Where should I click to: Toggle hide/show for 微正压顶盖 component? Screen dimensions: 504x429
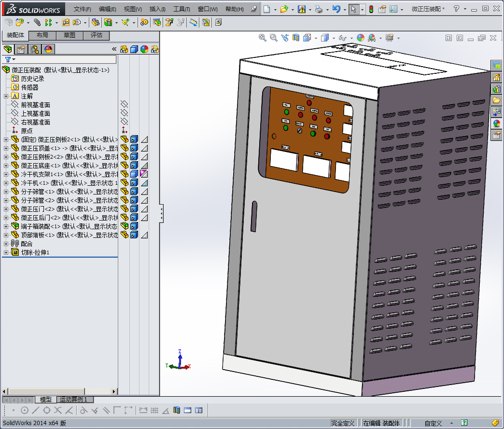point(124,148)
